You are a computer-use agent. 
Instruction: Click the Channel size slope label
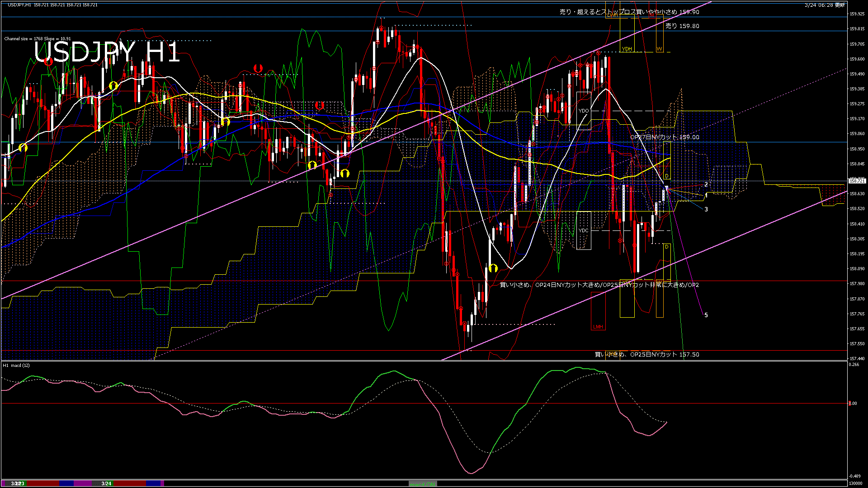[38, 39]
